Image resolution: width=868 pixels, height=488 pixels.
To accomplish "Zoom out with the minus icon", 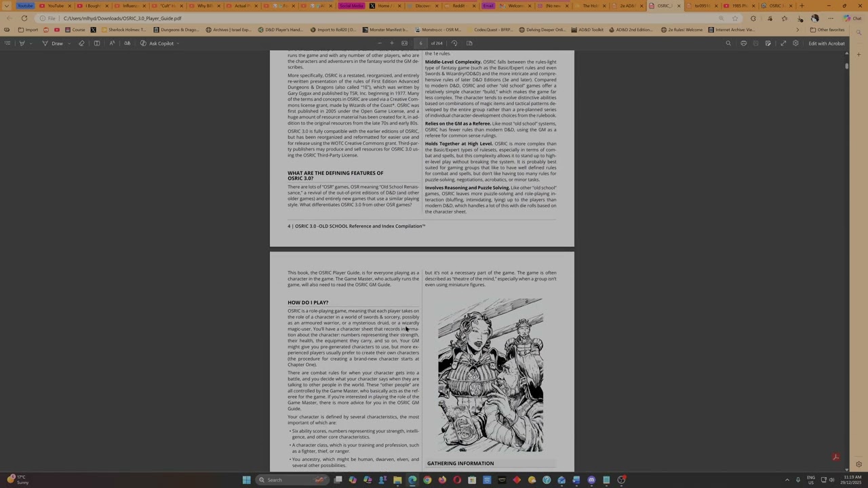I will [380, 43].
